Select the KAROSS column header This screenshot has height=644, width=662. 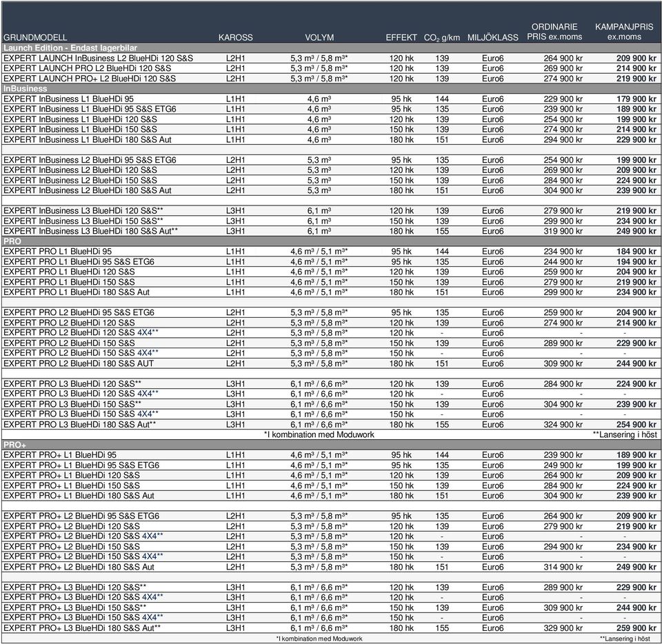[x=236, y=37]
